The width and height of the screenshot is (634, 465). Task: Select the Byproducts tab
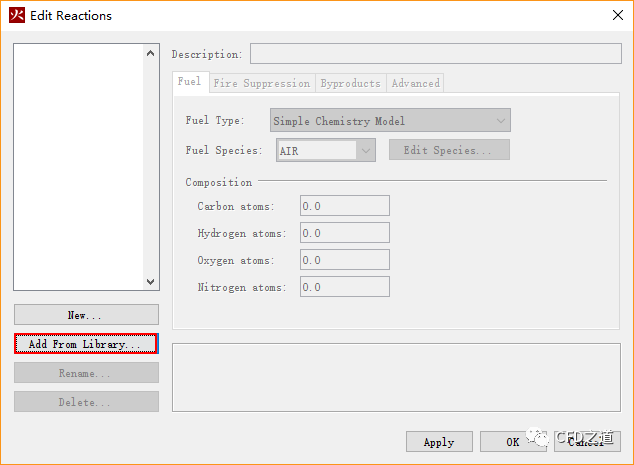click(x=350, y=84)
